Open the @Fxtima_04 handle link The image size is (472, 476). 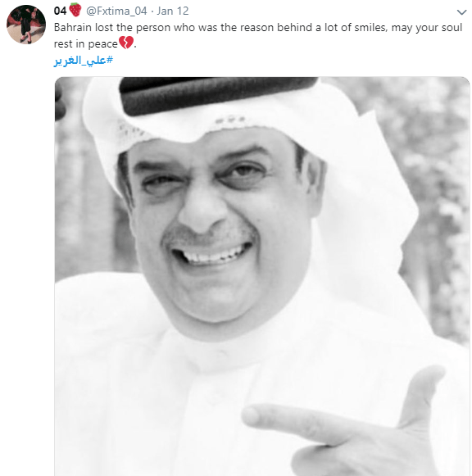[x=116, y=11]
